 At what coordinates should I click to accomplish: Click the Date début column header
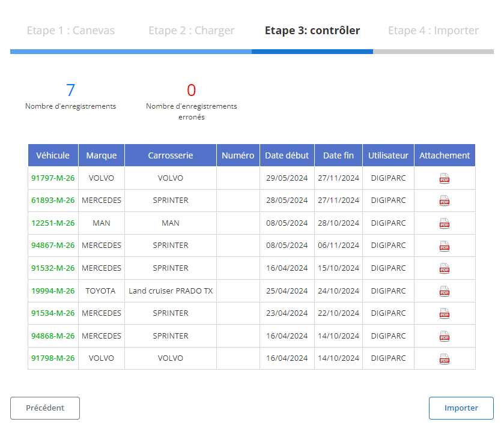point(287,155)
